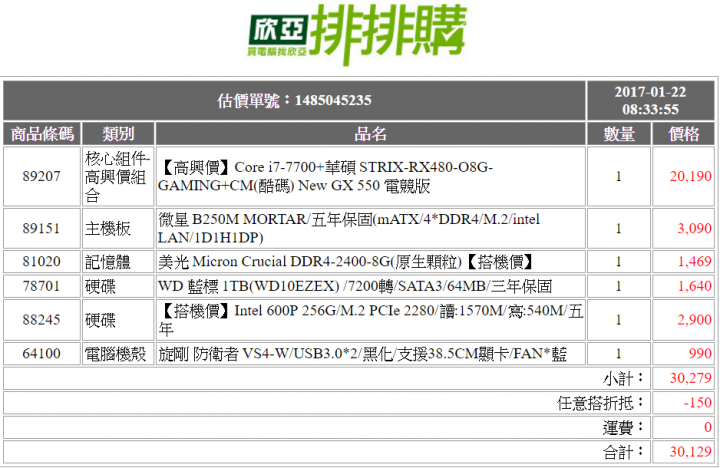This screenshot has height=468, width=720.
Task: Click the discount value -150
Action: point(698,403)
